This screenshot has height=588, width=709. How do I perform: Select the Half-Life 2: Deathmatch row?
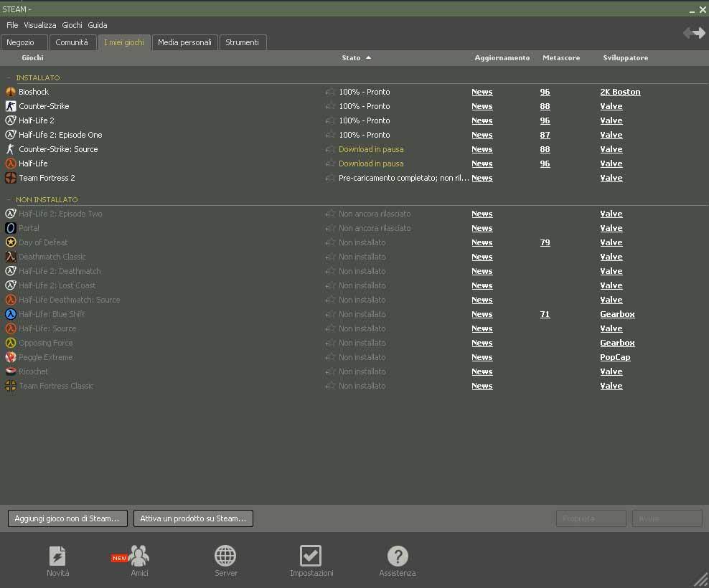pos(354,271)
